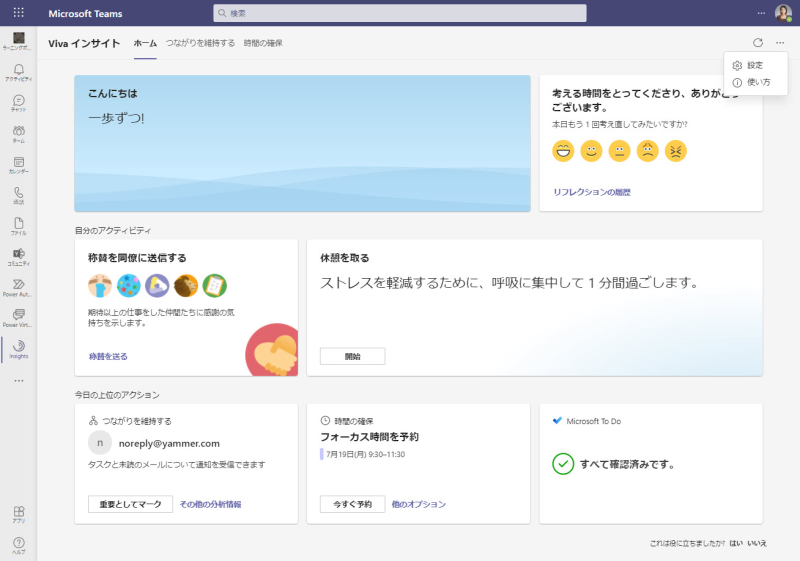Click the refresh icon in Viva header
This screenshot has height=561, width=800.
[x=758, y=43]
